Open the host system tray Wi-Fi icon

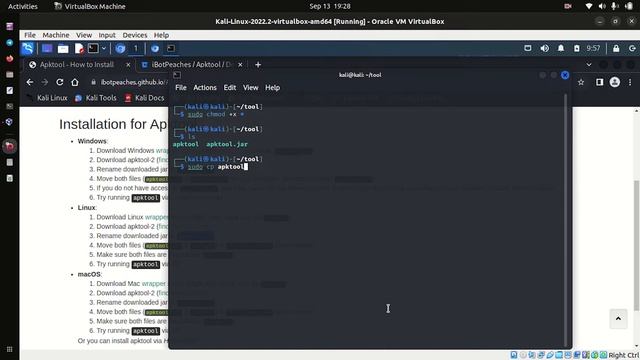(x=589, y=6)
